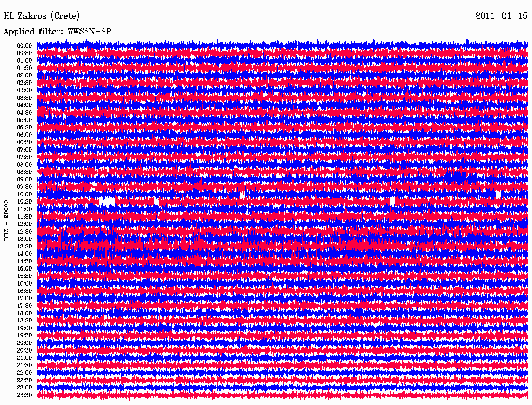The image size is (532, 405).
Task: Select the 14:30 time label
Action: [x=24, y=261]
